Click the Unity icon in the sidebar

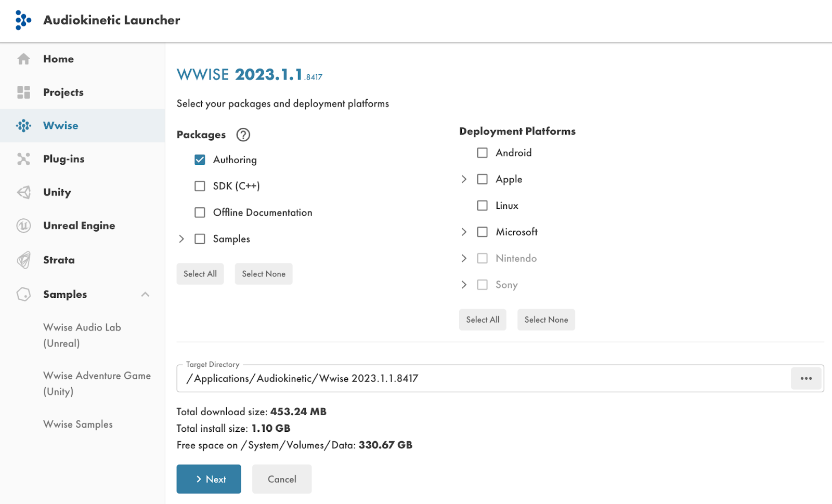tap(23, 192)
